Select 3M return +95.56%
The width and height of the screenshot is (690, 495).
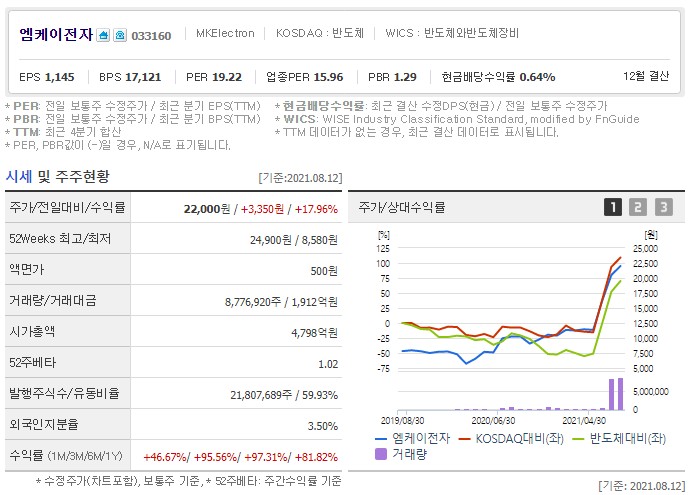[215, 457]
